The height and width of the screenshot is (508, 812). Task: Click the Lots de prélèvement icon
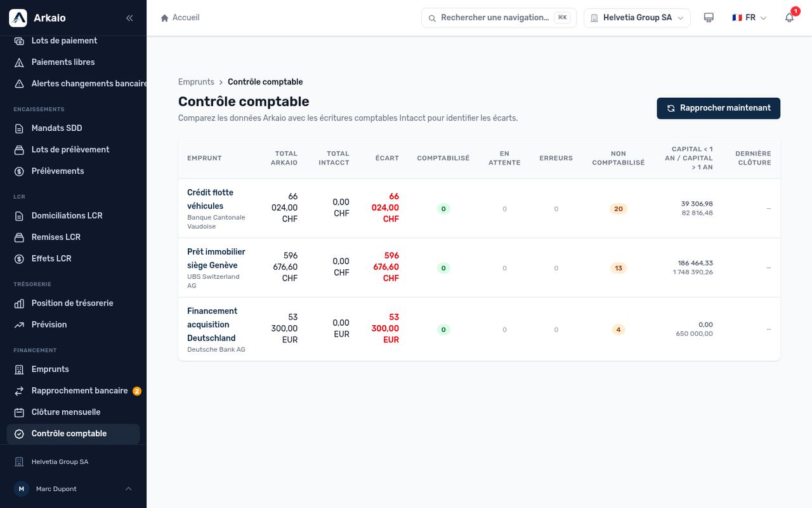pyautogui.click(x=19, y=150)
